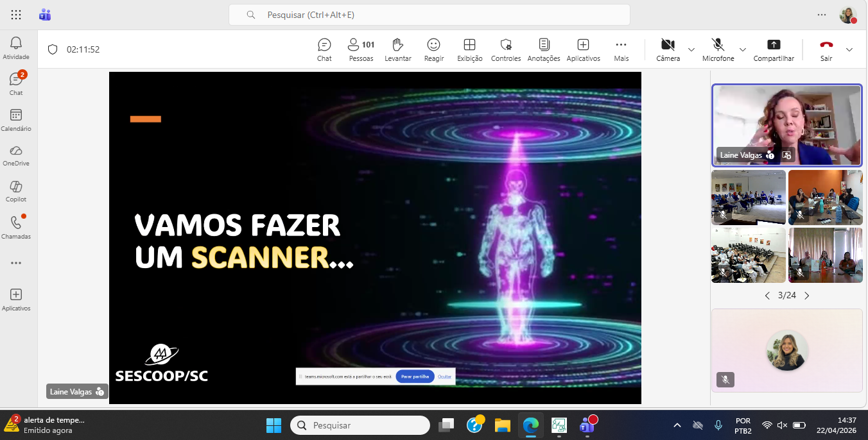Open the Exibição view options
Viewport: 868px width, 440px height.
point(470,49)
